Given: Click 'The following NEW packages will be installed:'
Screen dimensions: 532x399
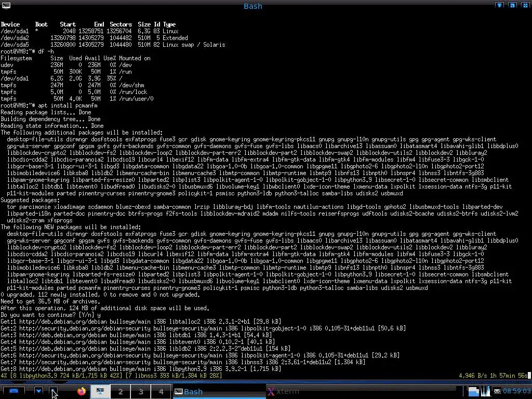Looking at the screenshot, I should tap(71, 227).
